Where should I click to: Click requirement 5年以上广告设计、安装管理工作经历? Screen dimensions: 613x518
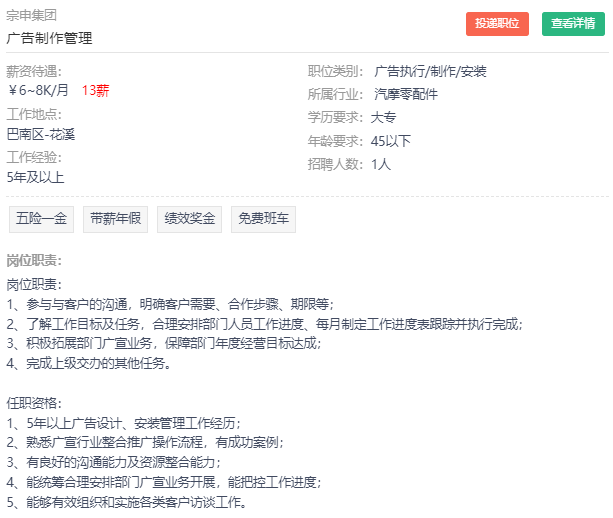[x=124, y=423]
